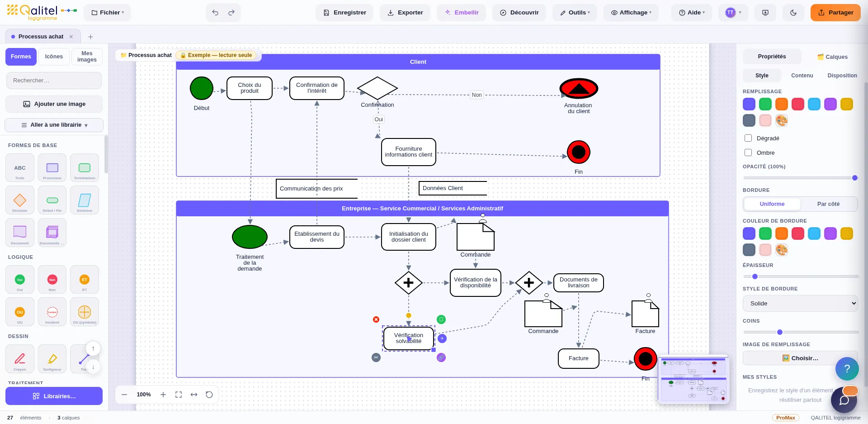This screenshot has height=424, width=868.
Task: Open presentation mode screen icon
Action: click(x=765, y=13)
